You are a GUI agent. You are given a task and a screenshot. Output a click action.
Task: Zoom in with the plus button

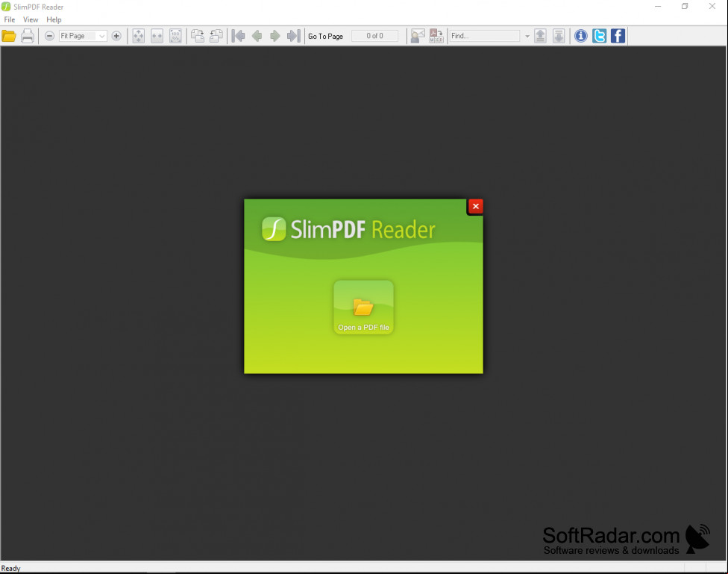pyautogui.click(x=116, y=36)
